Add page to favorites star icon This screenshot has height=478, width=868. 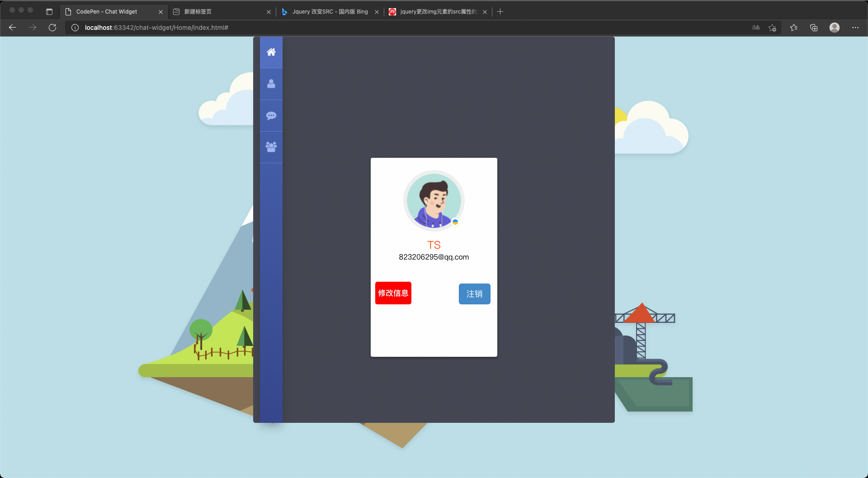772,28
